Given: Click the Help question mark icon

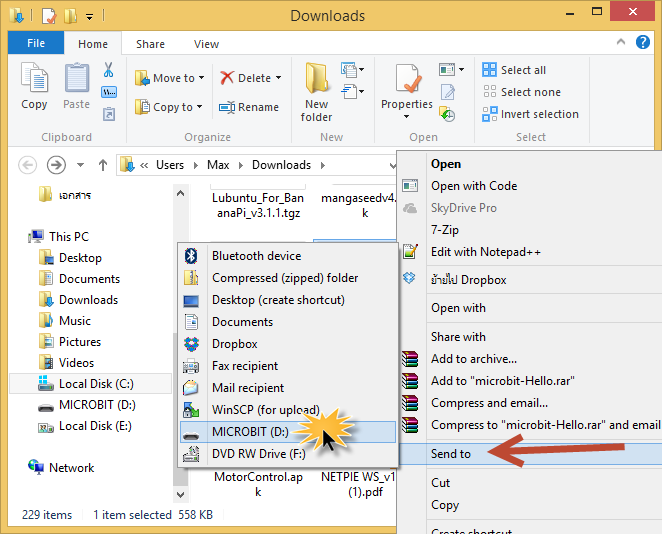Looking at the screenshot, I should point(643,42).
